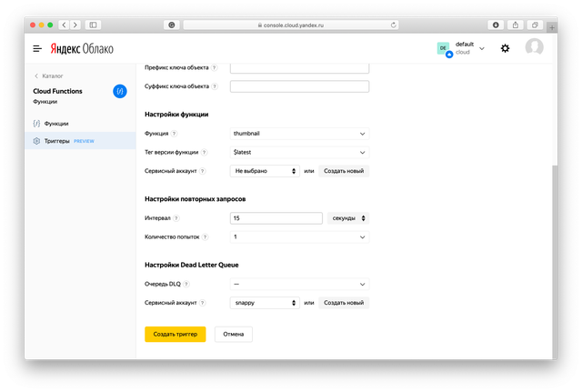The width and height of the screenshot is (582, 392).
Task: Select Функции in the left sidebar
Action: 56,123
